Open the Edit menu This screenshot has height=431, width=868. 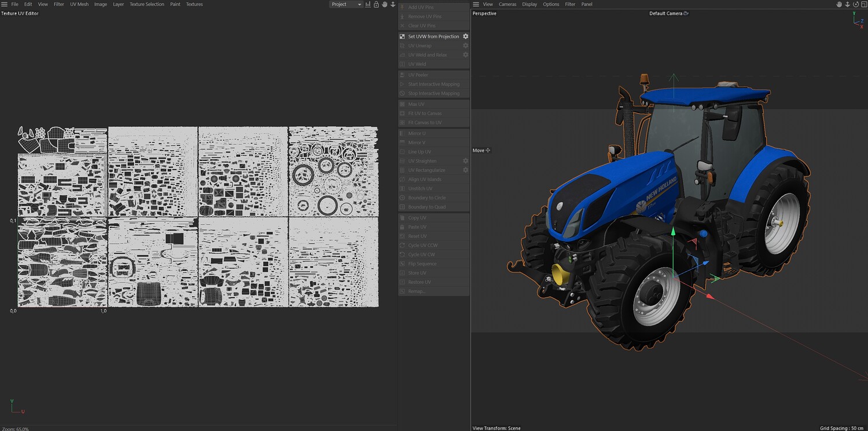28,4
